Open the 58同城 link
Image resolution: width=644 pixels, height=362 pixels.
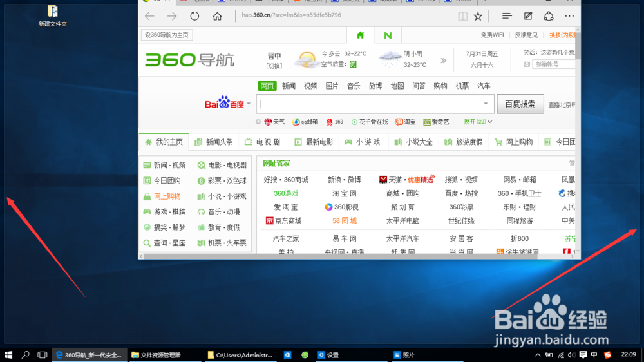click(344, 221)
